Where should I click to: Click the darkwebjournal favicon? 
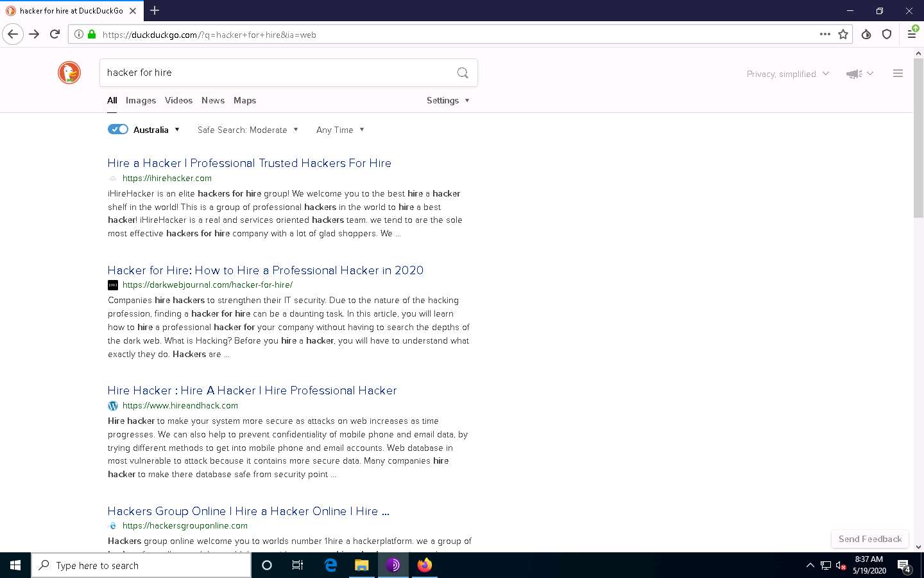[x=113, y=285]
